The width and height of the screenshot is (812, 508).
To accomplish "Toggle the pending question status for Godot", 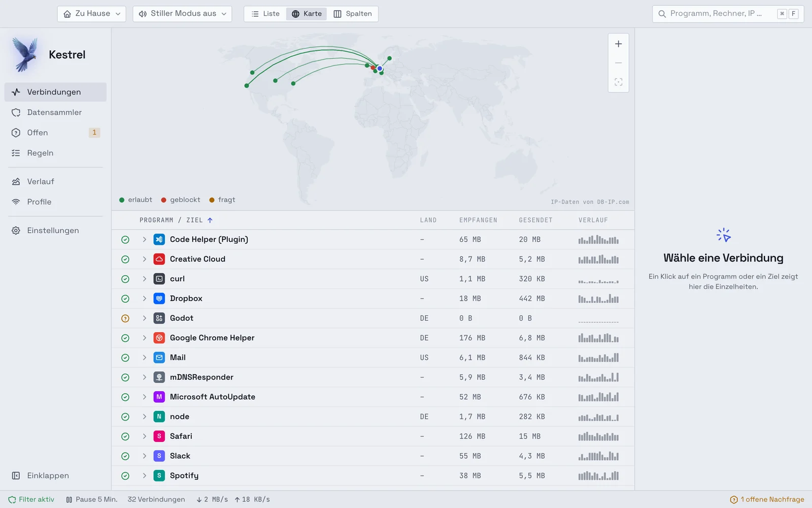I will coord(125,319).
